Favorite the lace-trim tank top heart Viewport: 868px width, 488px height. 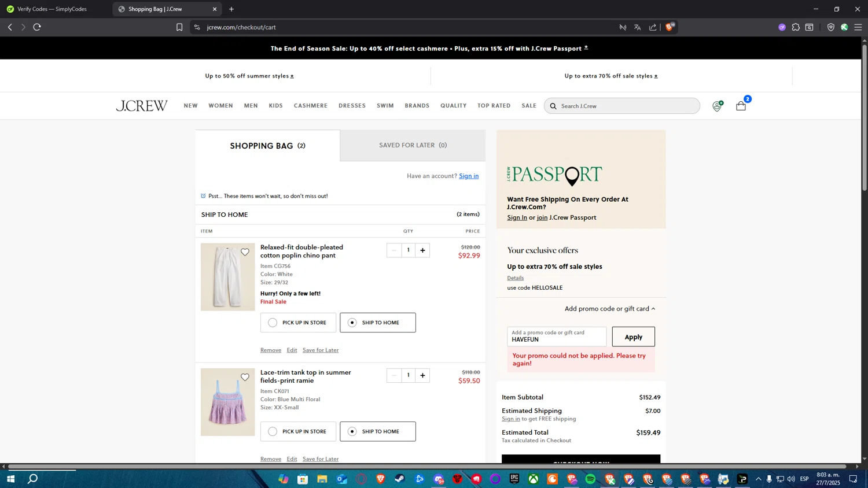click(245, 377)
